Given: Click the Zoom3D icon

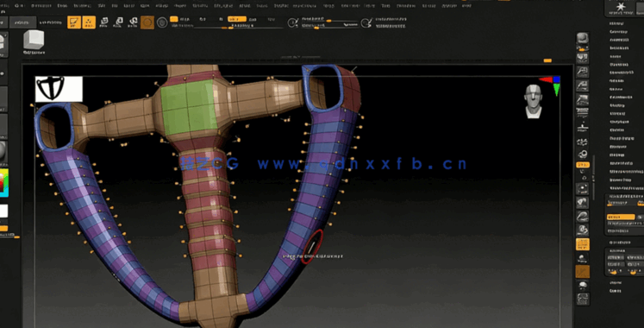Looking at the screenshot, I should pos(583,217).
